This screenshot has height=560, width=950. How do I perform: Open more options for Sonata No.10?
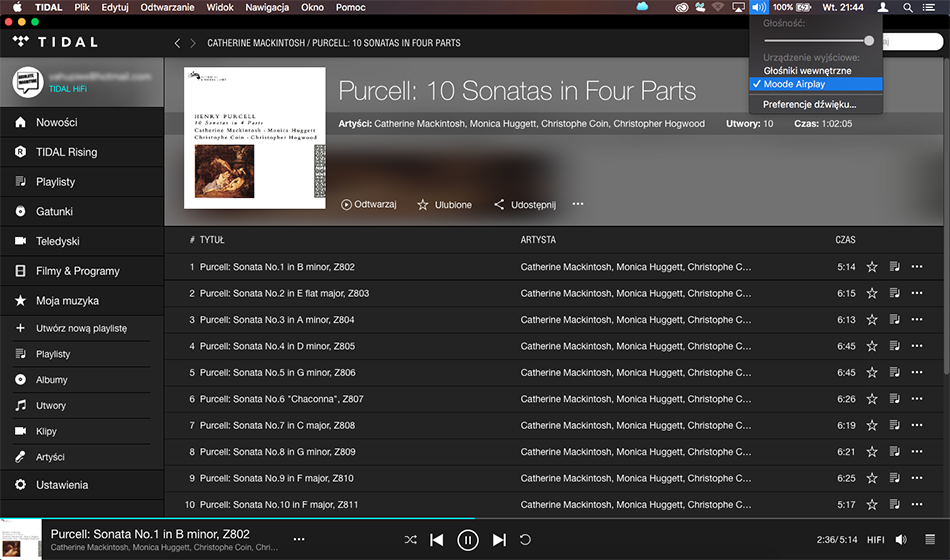(x=917, y=504)
